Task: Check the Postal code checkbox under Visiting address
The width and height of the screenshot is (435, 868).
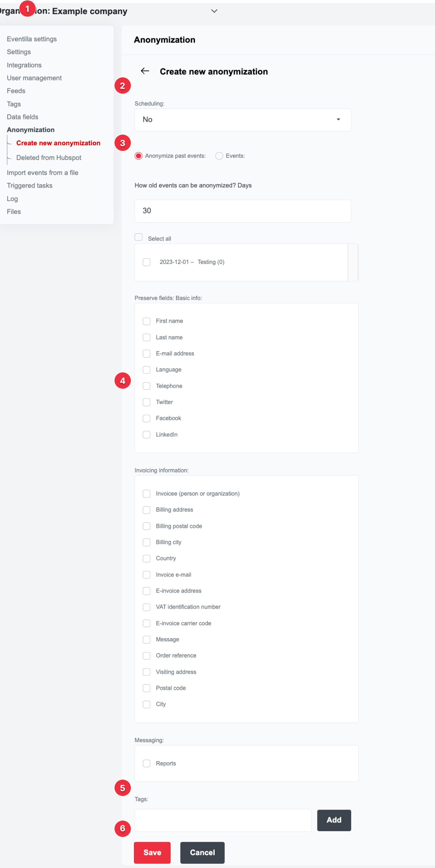Action: 147,688
